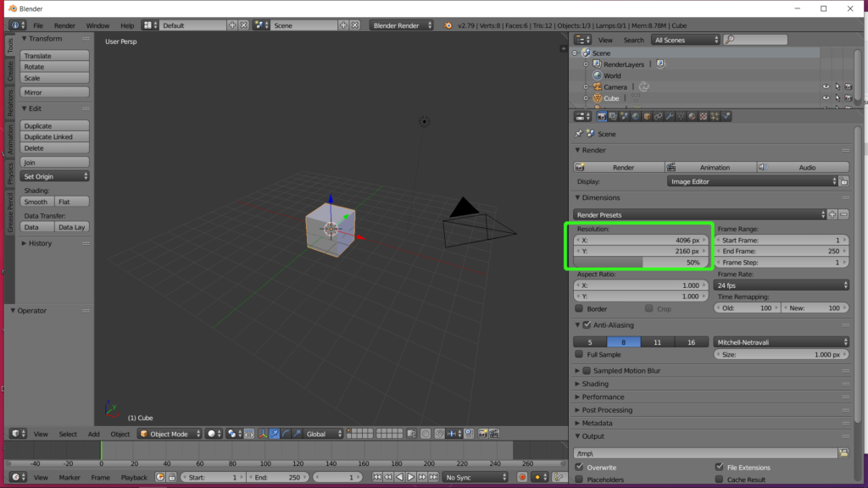Hide the Camera using its eye icon
The height and width of the screenshot is (488, 868).
826,86
